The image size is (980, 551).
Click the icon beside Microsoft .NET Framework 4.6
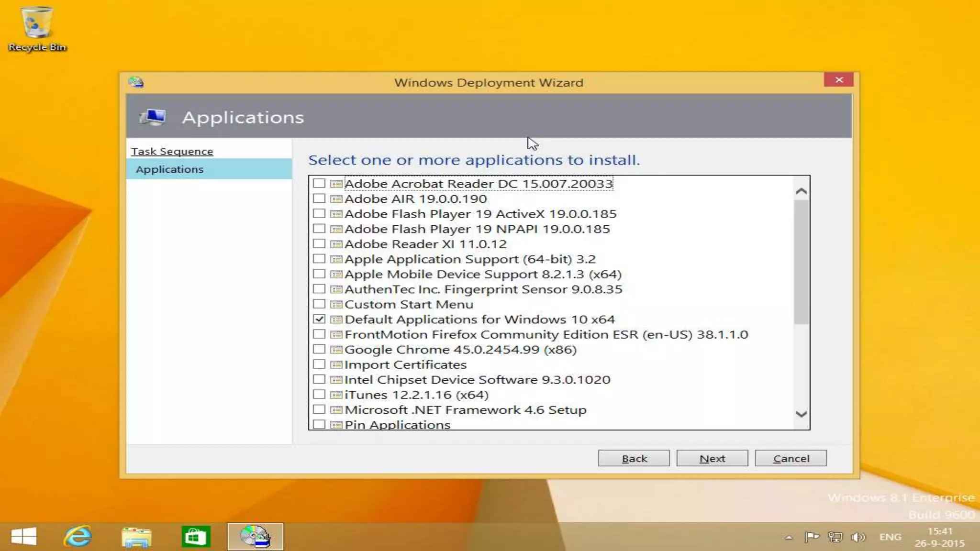tap(336, 410)
